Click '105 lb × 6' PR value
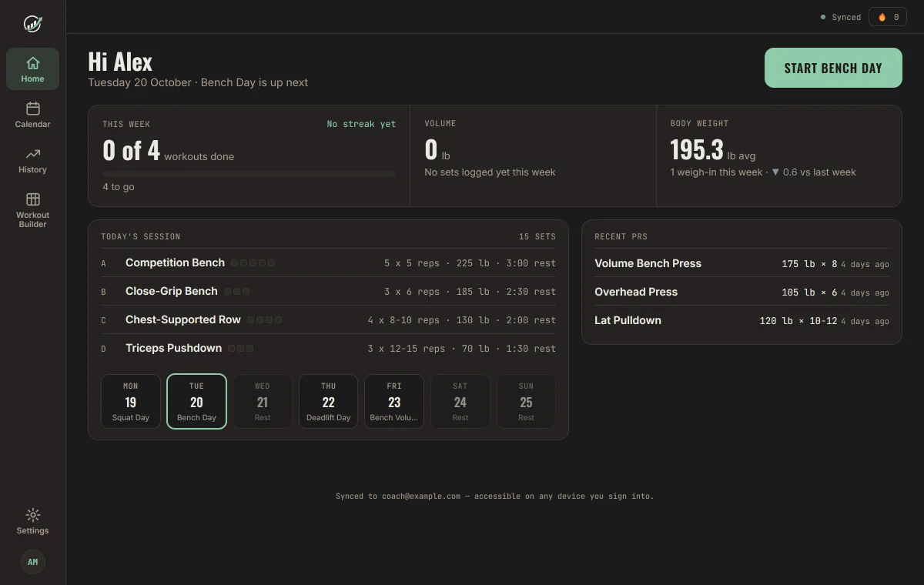This screenshot has height=585, width=924. (x=809, y=292)
